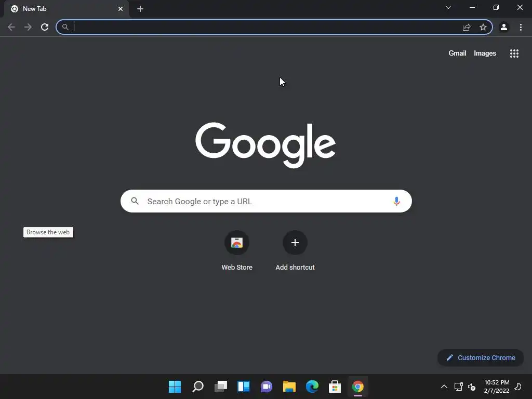Click the moon icon beside the clock
The width and height of the screenshot is (532, 399).
tap(518, 387)
